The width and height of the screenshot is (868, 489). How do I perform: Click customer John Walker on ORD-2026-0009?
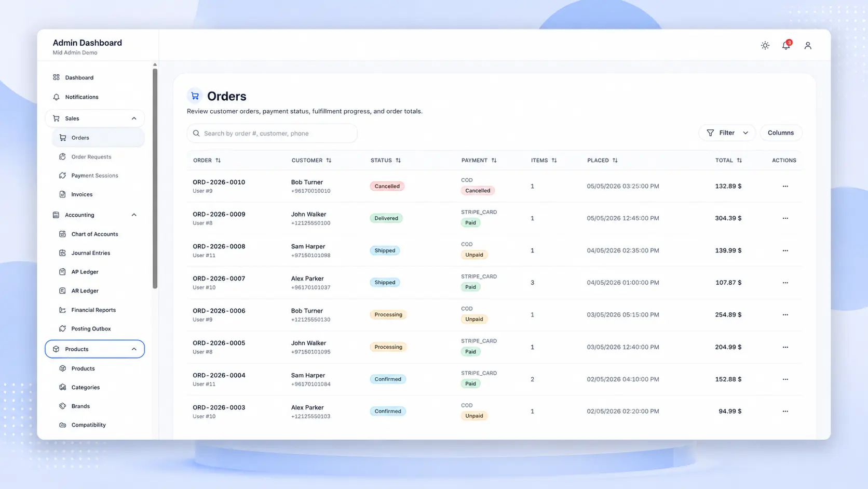click(x=308, y=214)
